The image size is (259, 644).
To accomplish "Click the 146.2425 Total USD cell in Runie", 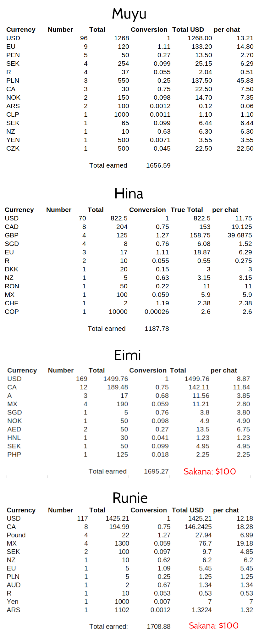I will click(198, 527).
